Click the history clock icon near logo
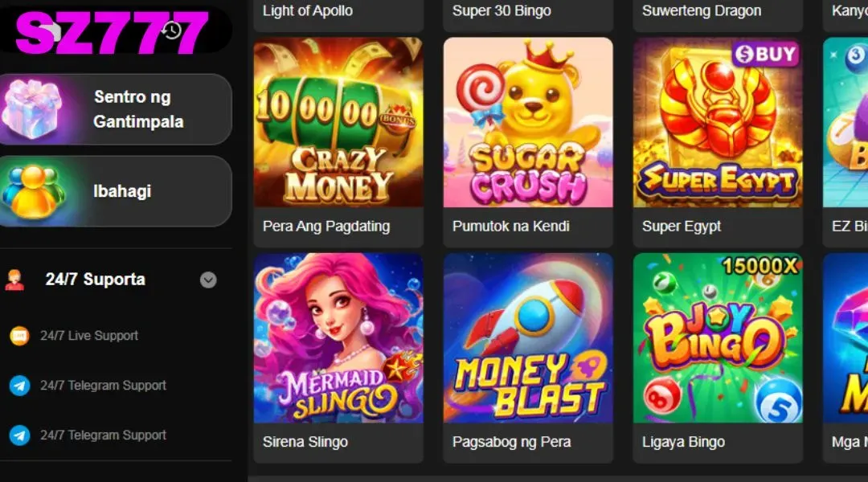The height and width of the screenshot is (482, 868). (171, 31)
